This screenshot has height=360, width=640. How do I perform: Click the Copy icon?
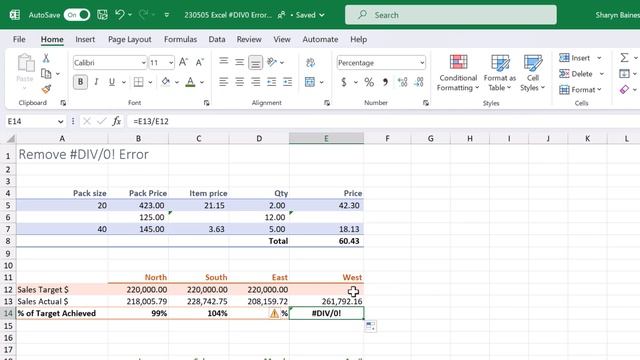46,74
